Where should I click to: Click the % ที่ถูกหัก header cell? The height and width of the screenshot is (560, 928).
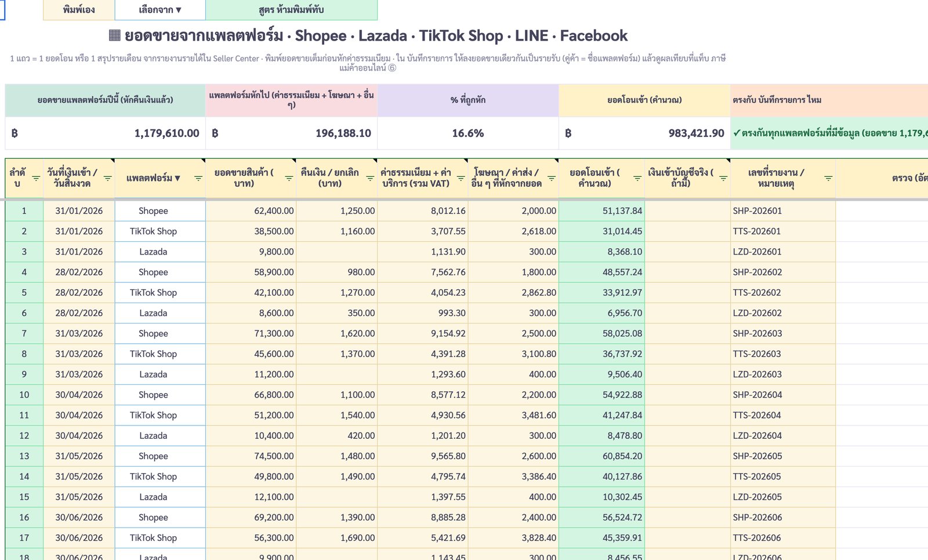[468, 100]
